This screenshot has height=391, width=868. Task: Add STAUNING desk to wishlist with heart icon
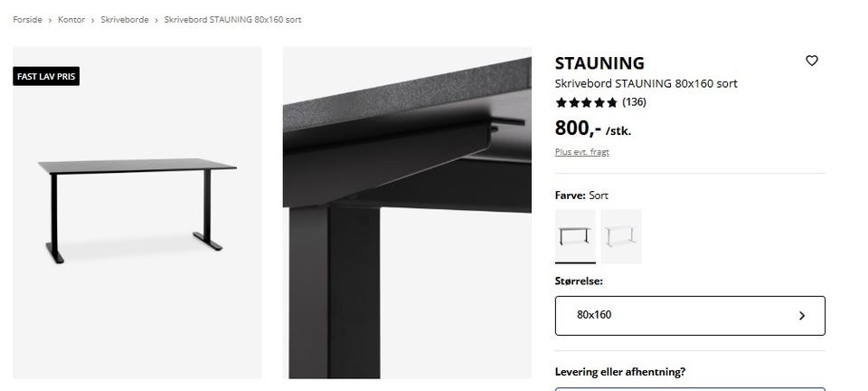pos(811,61)
